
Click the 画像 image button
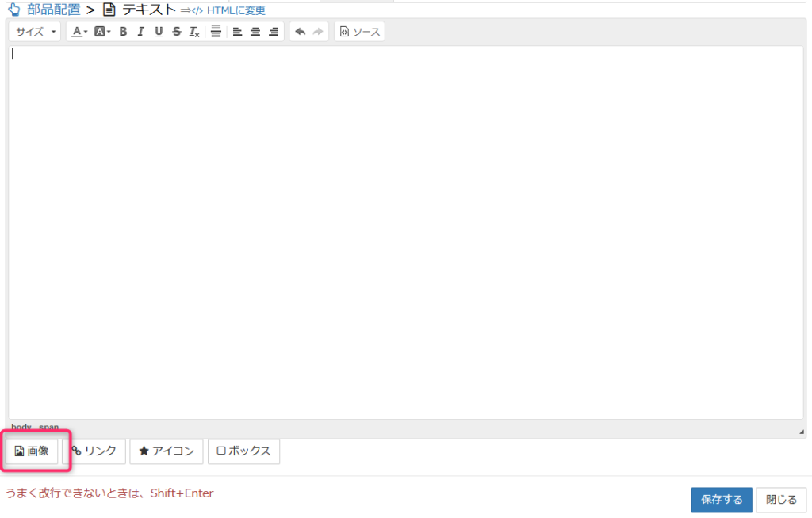pyautogui.click(x=32, y=451)
